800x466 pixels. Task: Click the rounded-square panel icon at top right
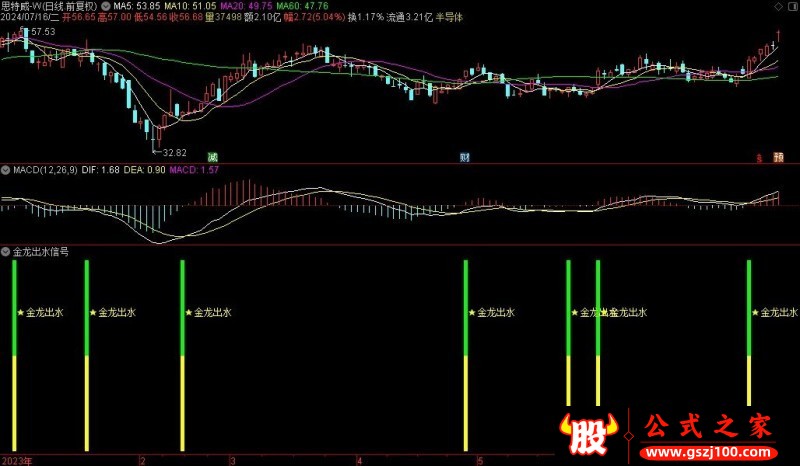pos(792,7)
